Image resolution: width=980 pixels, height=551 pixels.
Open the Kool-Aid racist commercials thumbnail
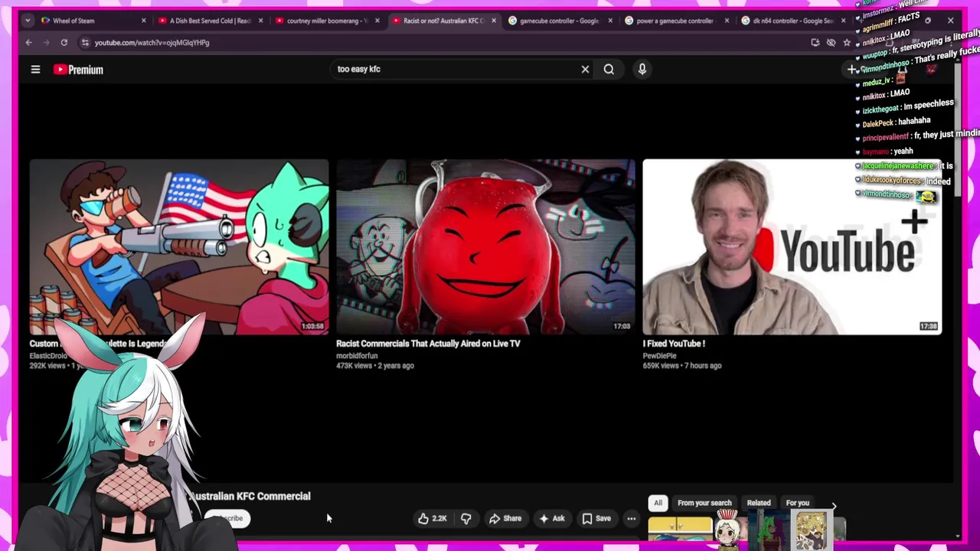(485, 246)
